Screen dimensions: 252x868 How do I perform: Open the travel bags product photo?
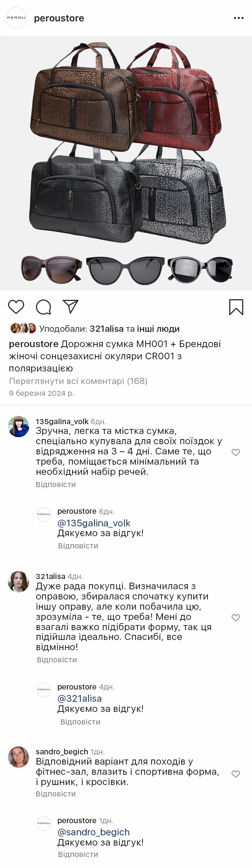[x=126, y=145]
